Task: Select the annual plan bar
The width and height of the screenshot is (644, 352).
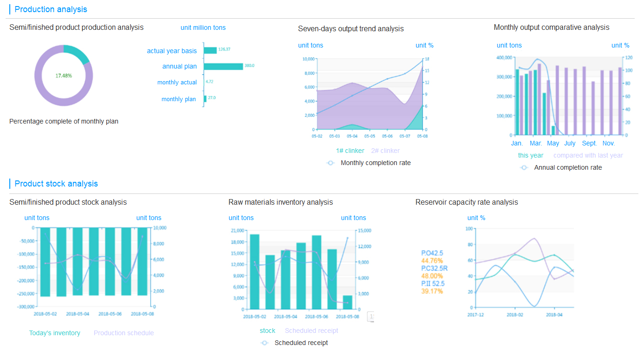Action: click(x=223, y=66)
